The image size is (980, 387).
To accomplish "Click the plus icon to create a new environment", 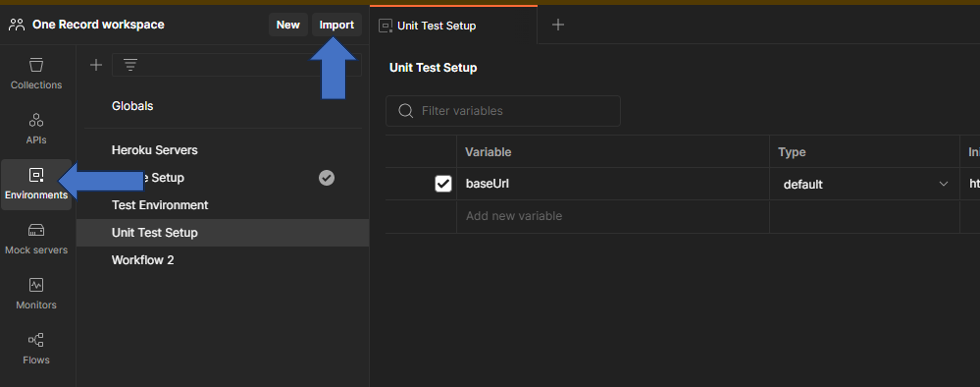I will (x=96, y=65).
